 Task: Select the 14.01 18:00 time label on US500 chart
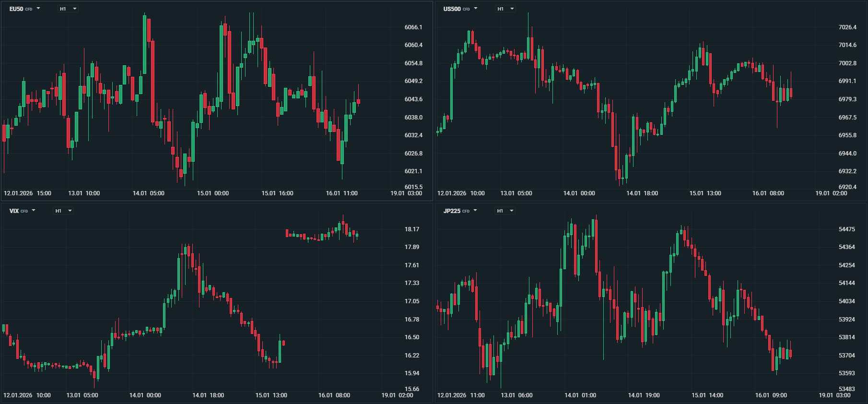(x=642, y=193)
